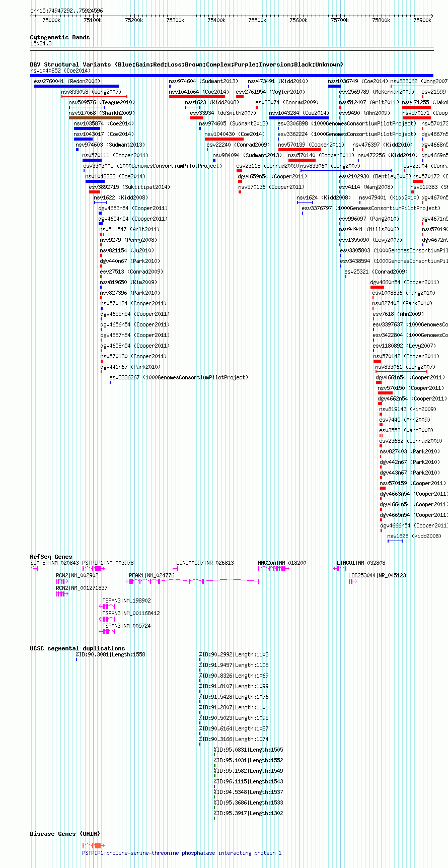This screenshot has height=868, width=448.
Task: Select the brown nsv517068 (Shaikh2009) complex bar
Action: coord(95,118)
